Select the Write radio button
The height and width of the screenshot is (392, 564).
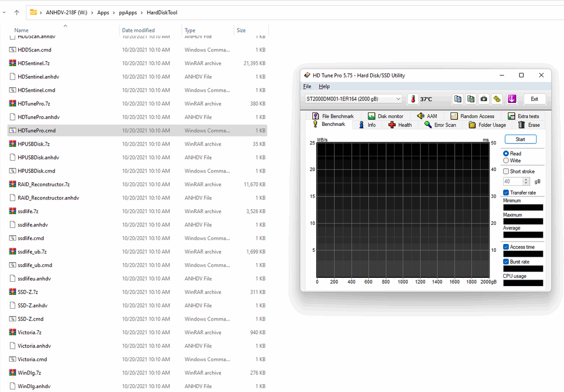point(506,161)
